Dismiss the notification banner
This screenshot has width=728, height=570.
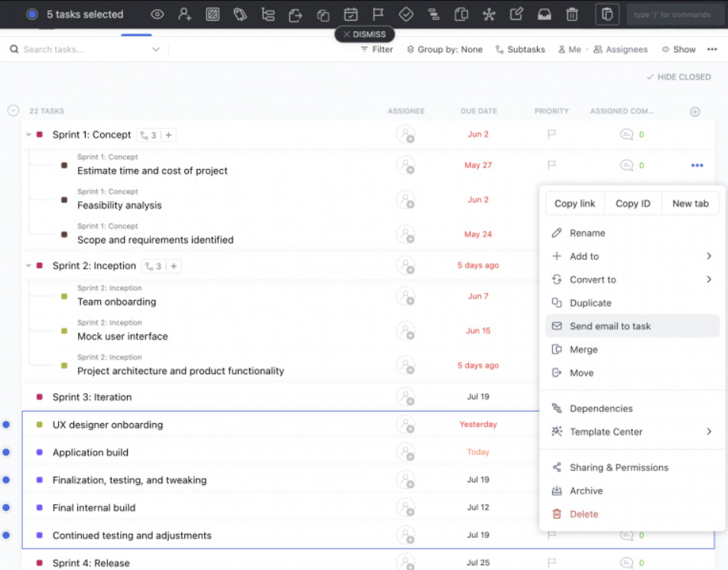click(365, 34)
